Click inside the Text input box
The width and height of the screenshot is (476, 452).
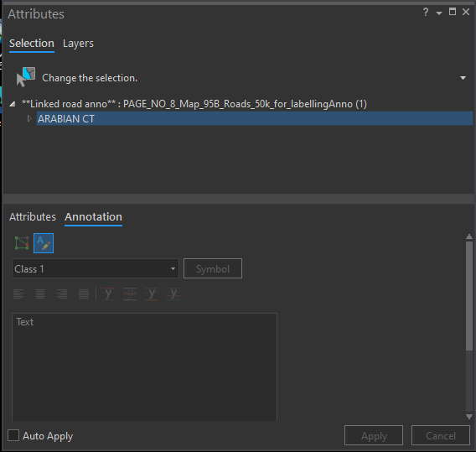[x=144, y=367]
